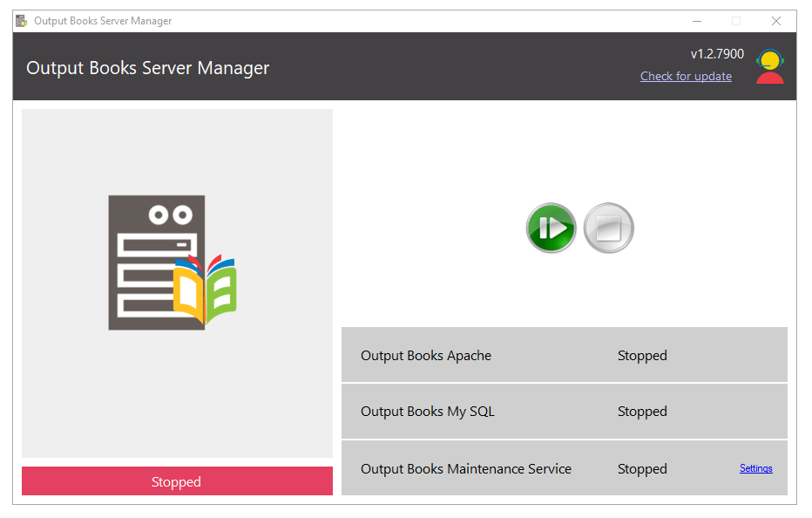Click the Check for update link
Screen dimensions: 812x518
[x=686, y=76]
